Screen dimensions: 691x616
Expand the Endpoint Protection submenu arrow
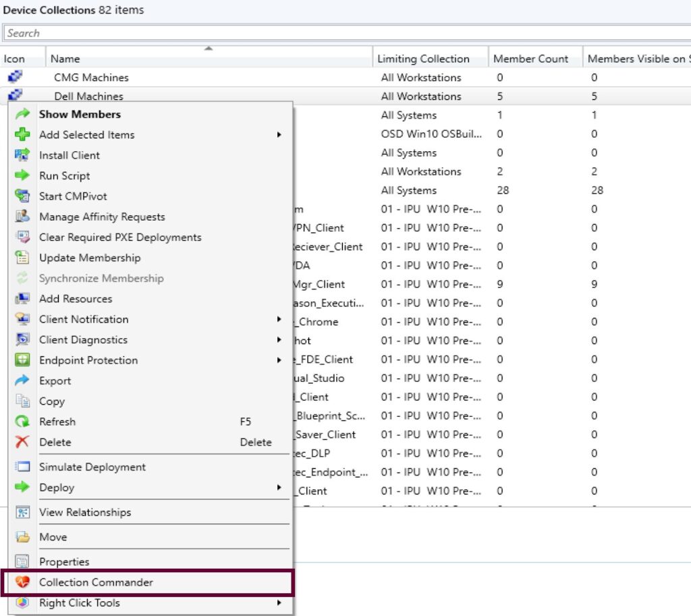click(279, 360)
